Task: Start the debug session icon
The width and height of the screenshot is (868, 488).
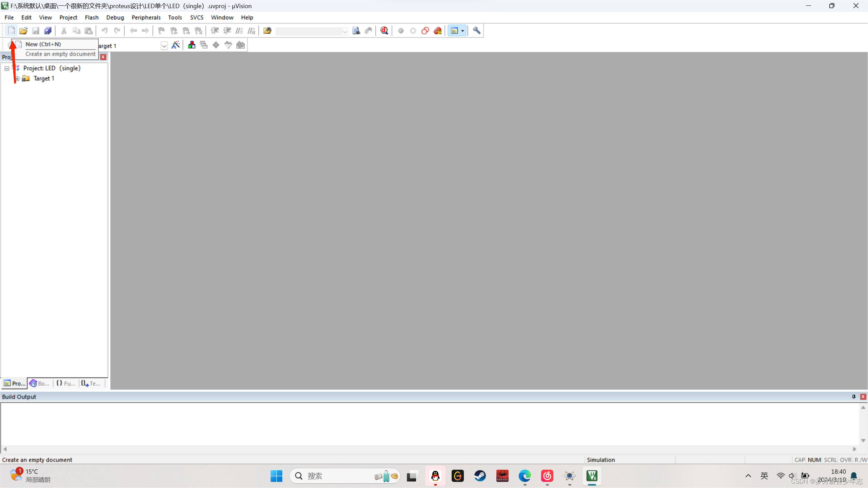Action: pyautogui.click(x=384, y=31)
